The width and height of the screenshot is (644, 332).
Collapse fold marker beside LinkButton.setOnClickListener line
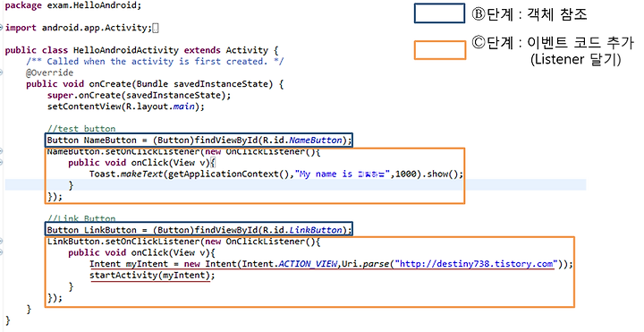(2, 242)
